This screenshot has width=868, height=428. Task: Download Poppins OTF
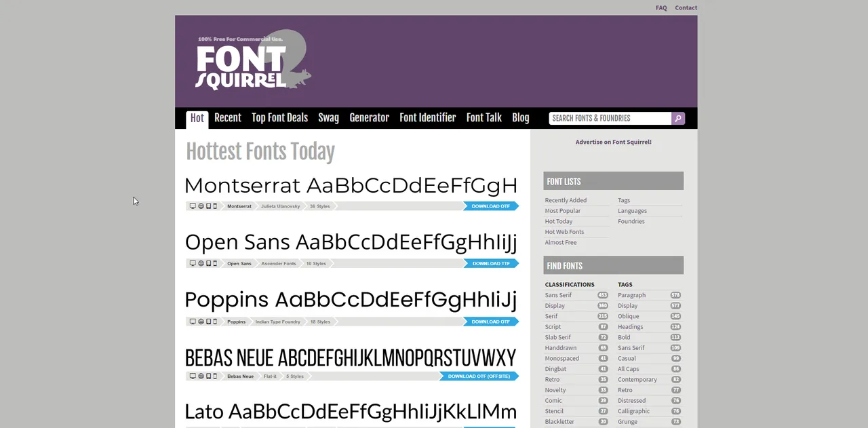pos(491,322)
